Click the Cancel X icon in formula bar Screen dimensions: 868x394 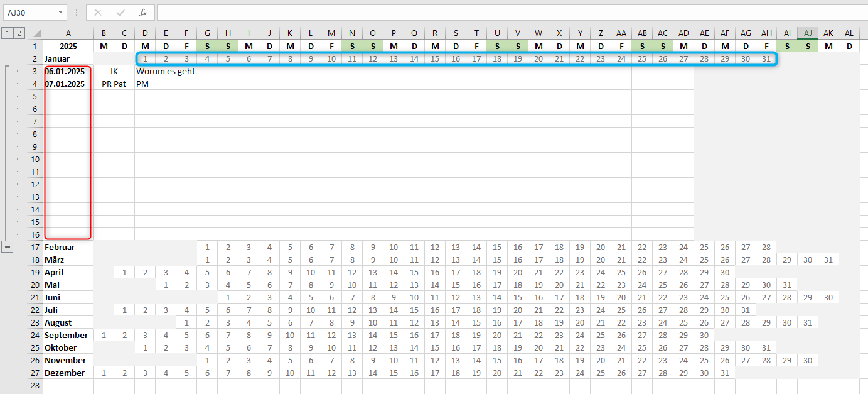click(98, 13)
